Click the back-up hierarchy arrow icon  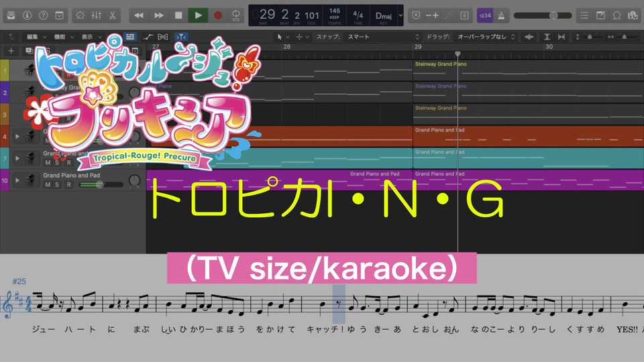point(11,37)
